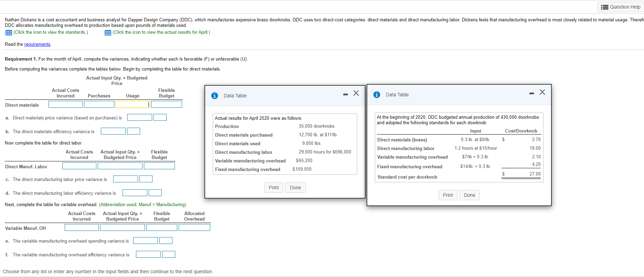Viewport: 644px width, 277px height.
Task: Click direct materials efficiency variance amount field
Action: coord(113,131)
